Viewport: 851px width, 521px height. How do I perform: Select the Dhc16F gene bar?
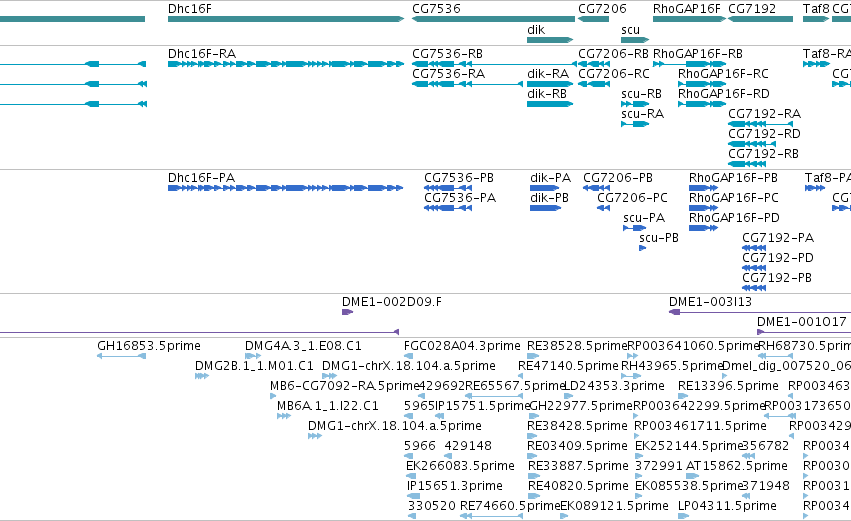286,19
